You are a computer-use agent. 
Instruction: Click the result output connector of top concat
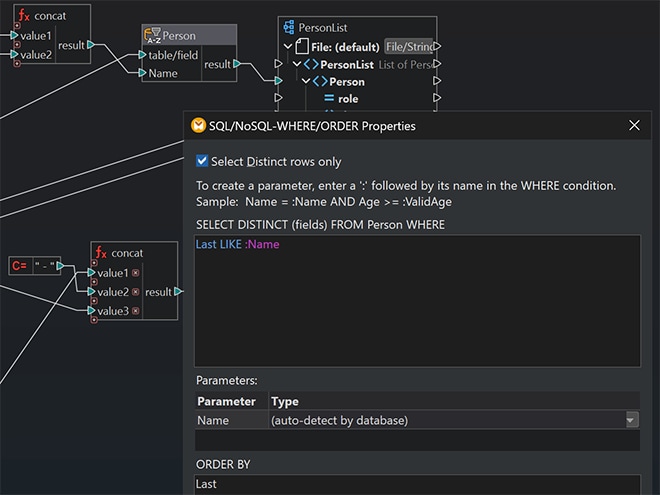(90, 45)
